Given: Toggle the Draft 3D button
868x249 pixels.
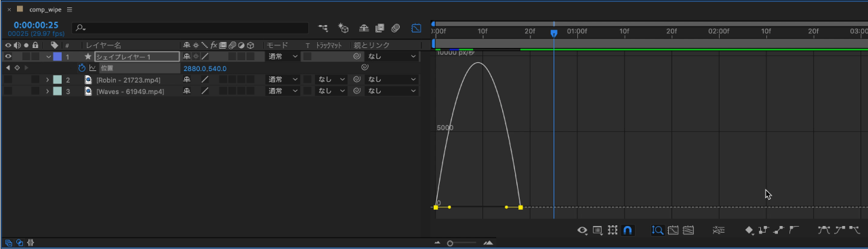Looking at the screenshot, I should click(x=344, y=28).
